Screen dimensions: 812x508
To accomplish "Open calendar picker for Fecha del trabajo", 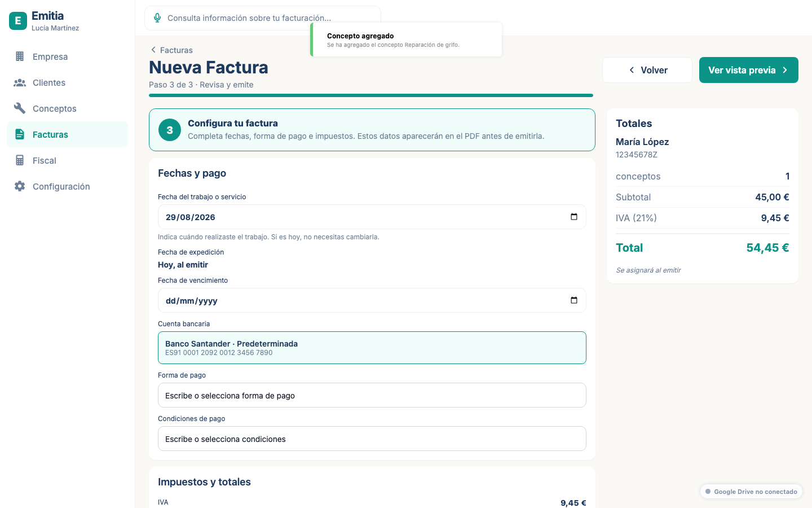I will click(574, 217).
